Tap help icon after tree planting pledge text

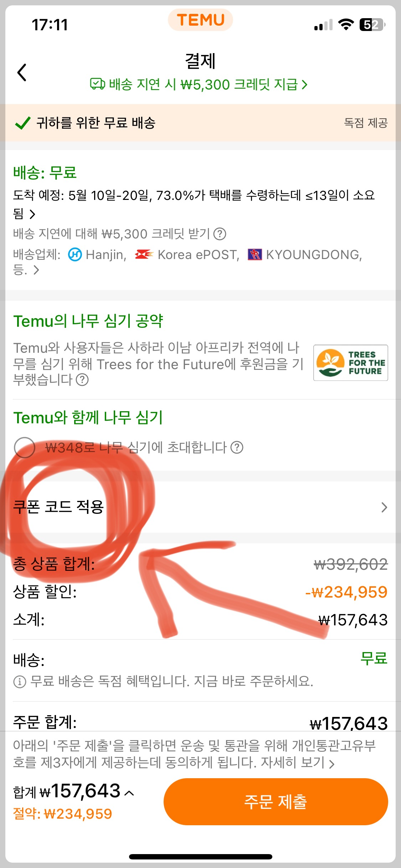[82, 380]
